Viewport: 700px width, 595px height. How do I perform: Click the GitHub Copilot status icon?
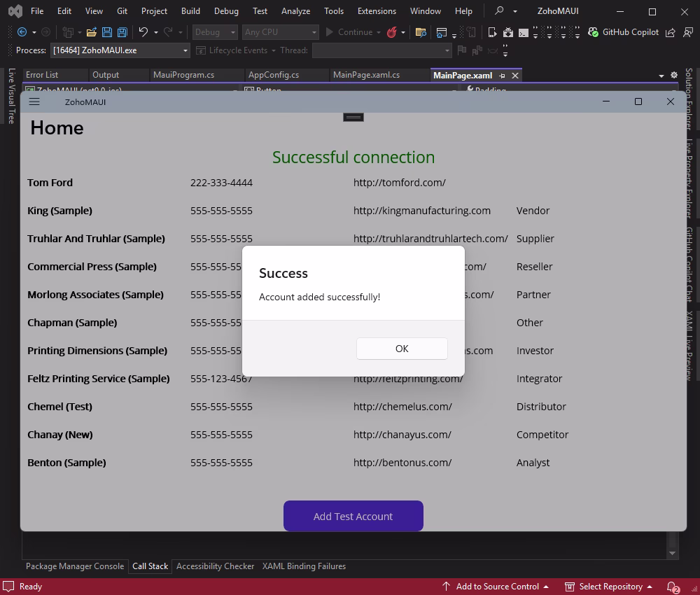coord(594,32)
